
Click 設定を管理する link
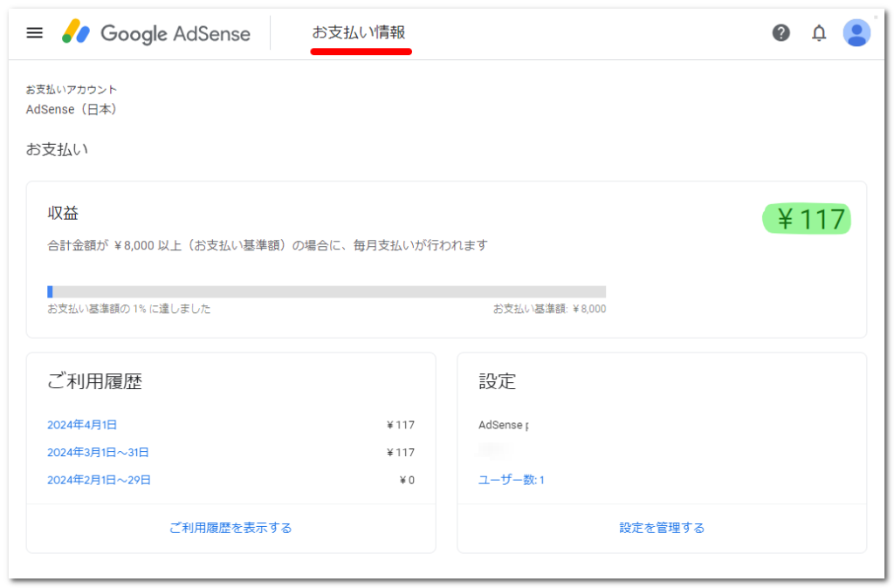[662, 528]
